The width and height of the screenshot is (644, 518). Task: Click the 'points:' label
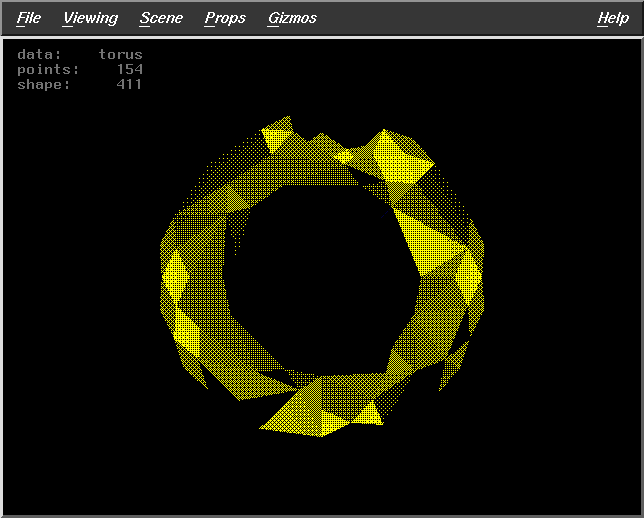click(48, 69)
